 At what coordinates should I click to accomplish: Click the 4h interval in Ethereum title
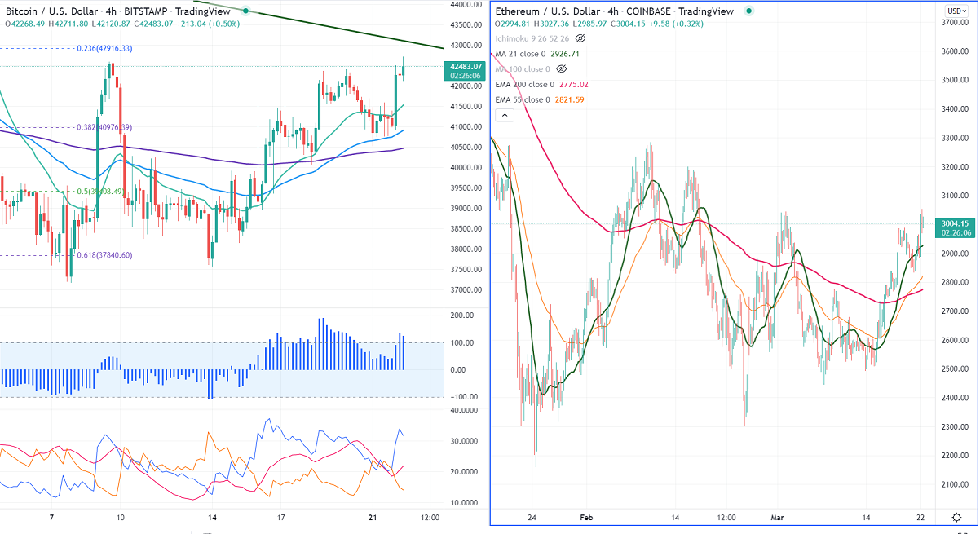click(x=613, y=11)
